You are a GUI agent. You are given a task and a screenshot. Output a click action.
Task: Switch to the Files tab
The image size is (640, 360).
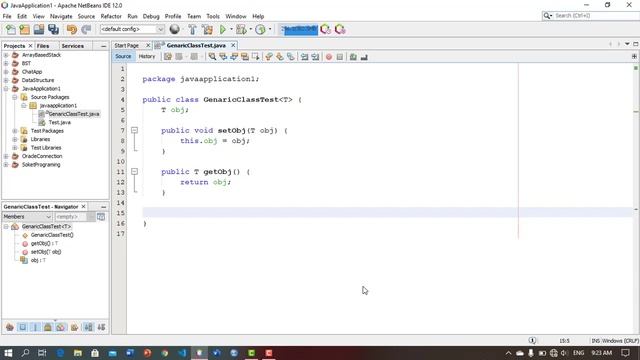(x=42, y=46)
